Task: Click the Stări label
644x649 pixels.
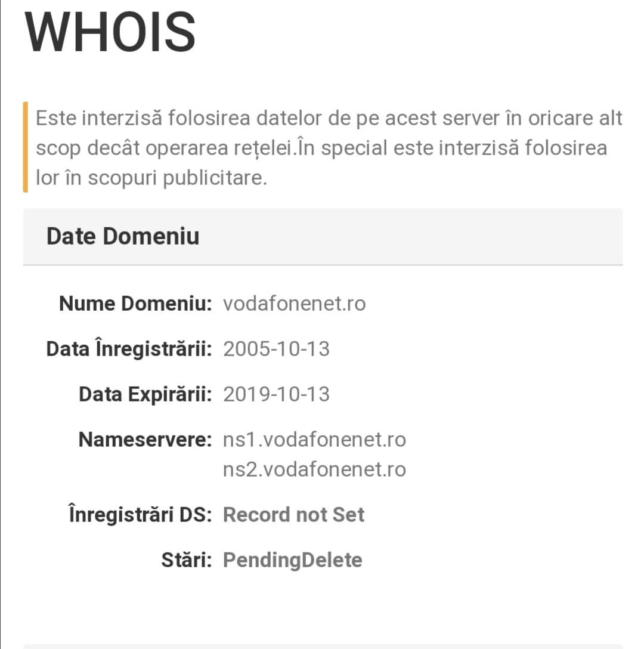Action: click(x=186, y=560)
